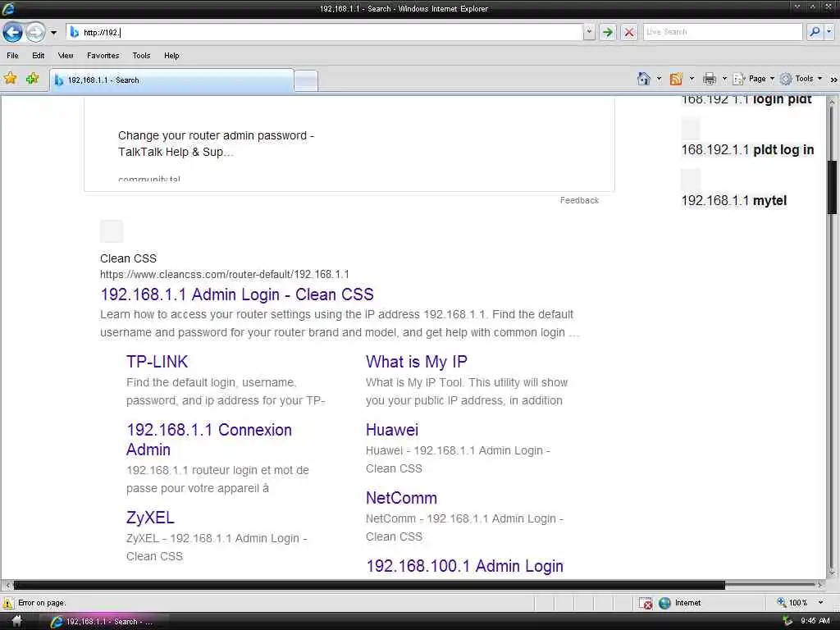The width and height of the screenshot is (840, 630).
Task: Click the Forward navigation arrow
Action: [35, 32]
